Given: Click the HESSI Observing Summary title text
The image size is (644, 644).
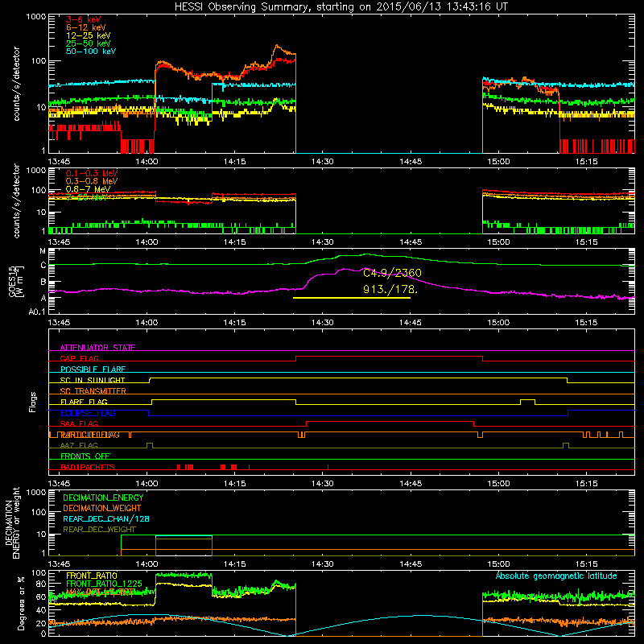Looking at the screenshot, I should (341, 7).
